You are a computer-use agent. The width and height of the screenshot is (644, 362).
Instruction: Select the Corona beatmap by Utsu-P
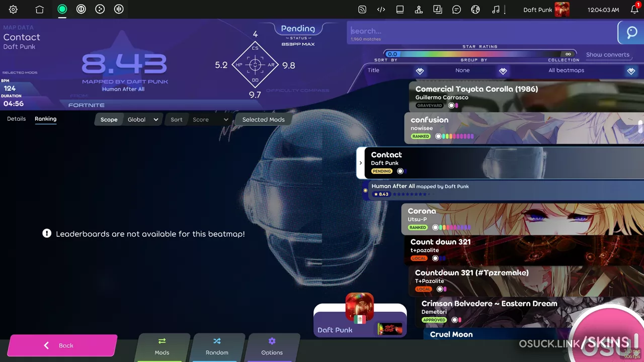[x=522, y=219]
